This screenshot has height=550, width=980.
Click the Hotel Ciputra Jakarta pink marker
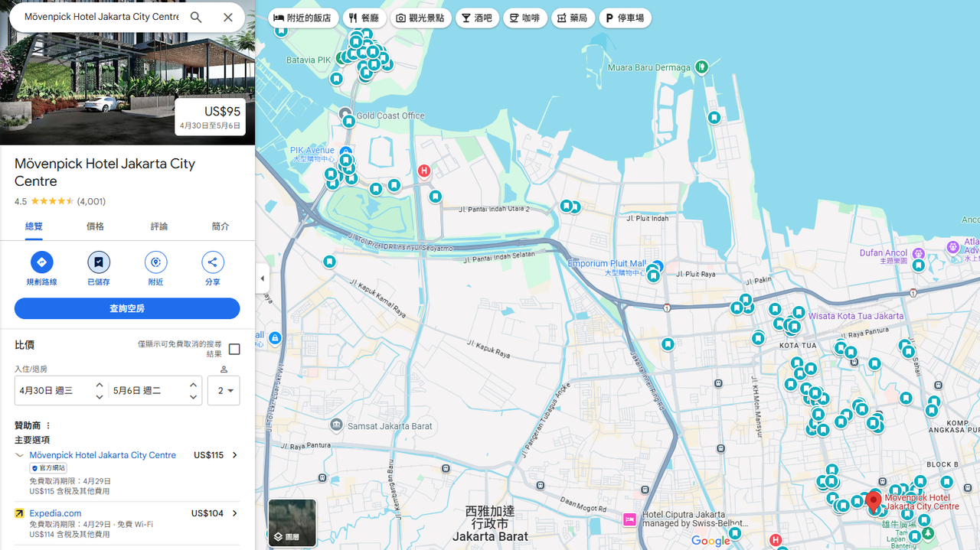[x=630, y=519]
